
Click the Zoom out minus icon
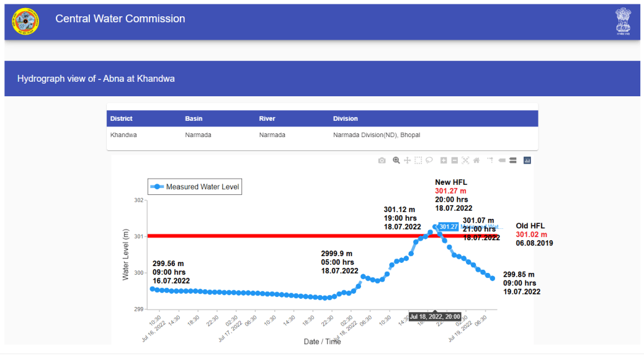click(454, 160)
